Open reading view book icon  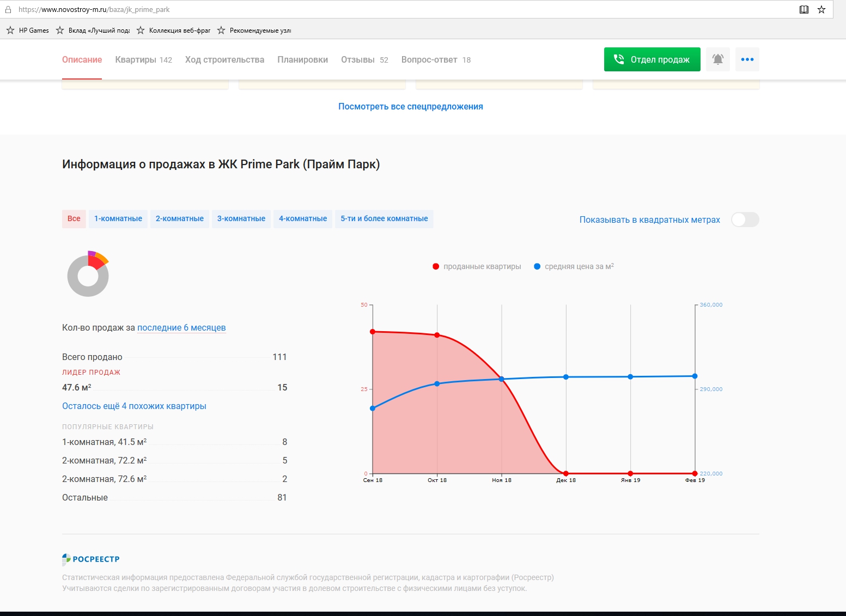pyautogui.click(x=804, y=9)
